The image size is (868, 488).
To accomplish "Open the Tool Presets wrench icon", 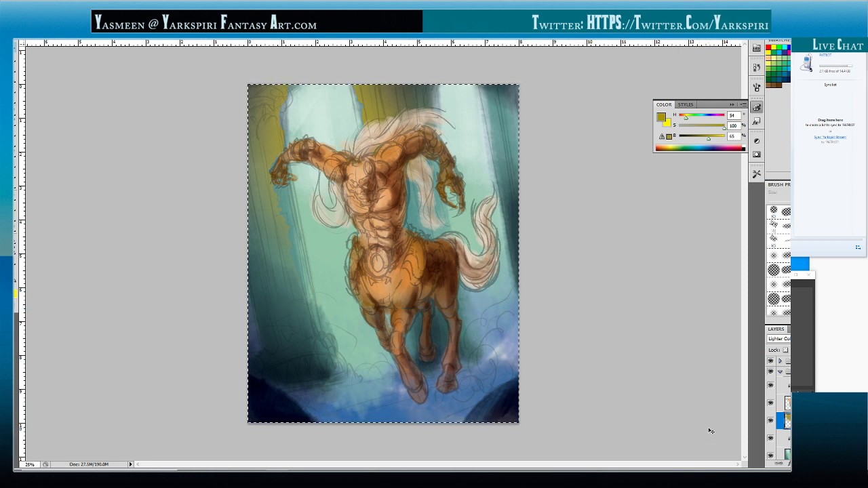I will click(757, 174).
